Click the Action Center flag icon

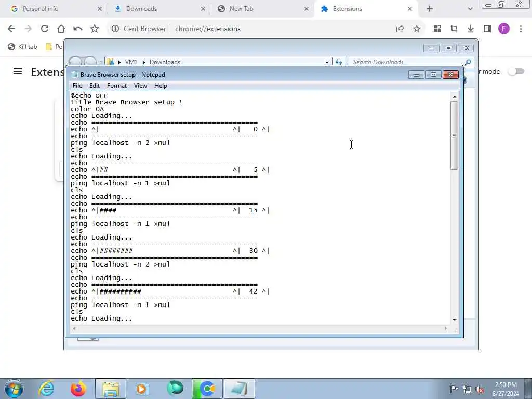tap(454, 389)
